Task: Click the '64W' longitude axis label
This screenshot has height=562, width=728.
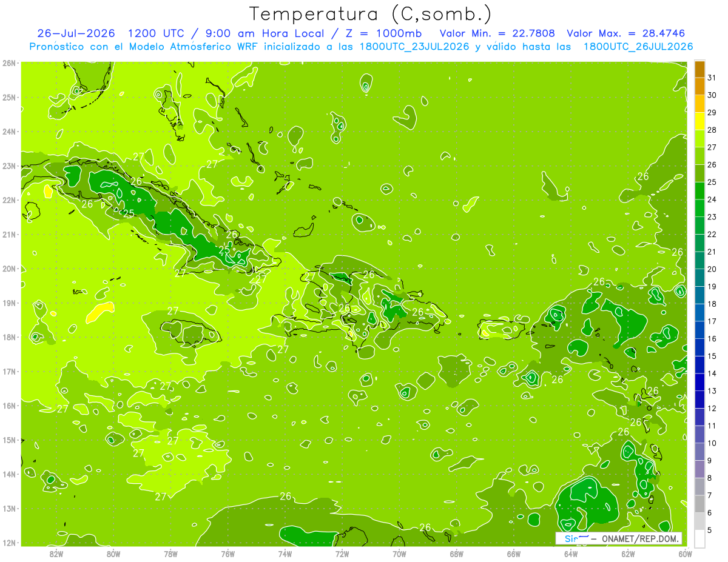Action: click(x=571, y=554)
